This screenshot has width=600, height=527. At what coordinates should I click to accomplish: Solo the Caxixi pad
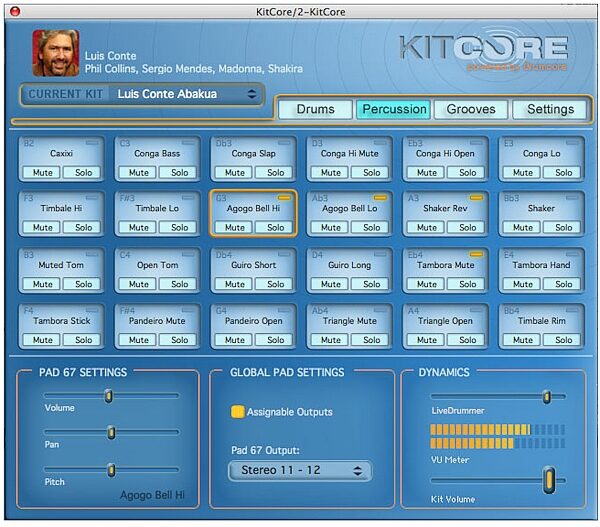(83, 173)
